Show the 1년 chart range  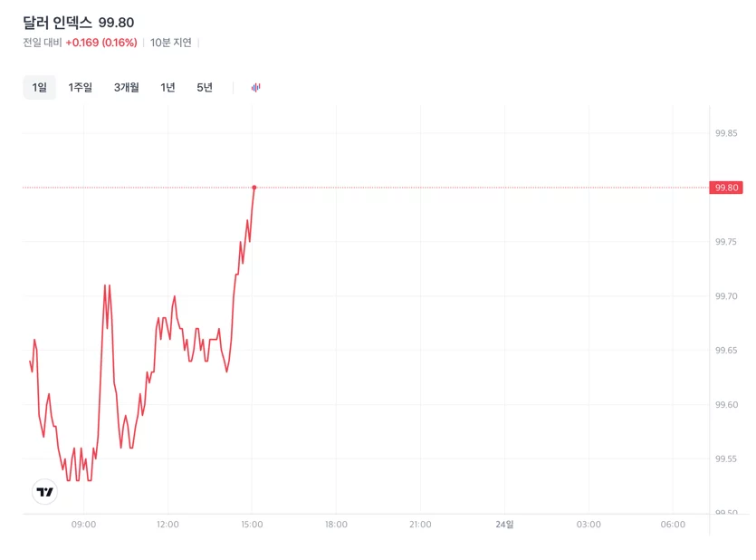[x=167, y=87]
